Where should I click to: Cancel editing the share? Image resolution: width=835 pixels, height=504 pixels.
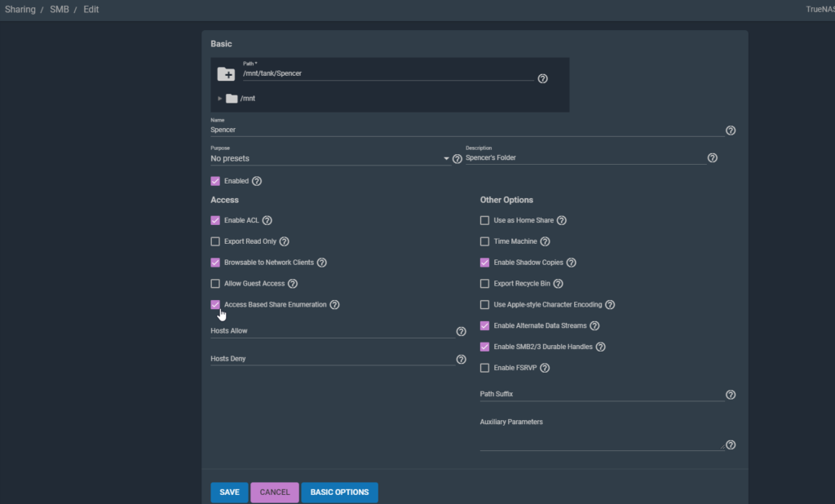(x=275, y=493)
